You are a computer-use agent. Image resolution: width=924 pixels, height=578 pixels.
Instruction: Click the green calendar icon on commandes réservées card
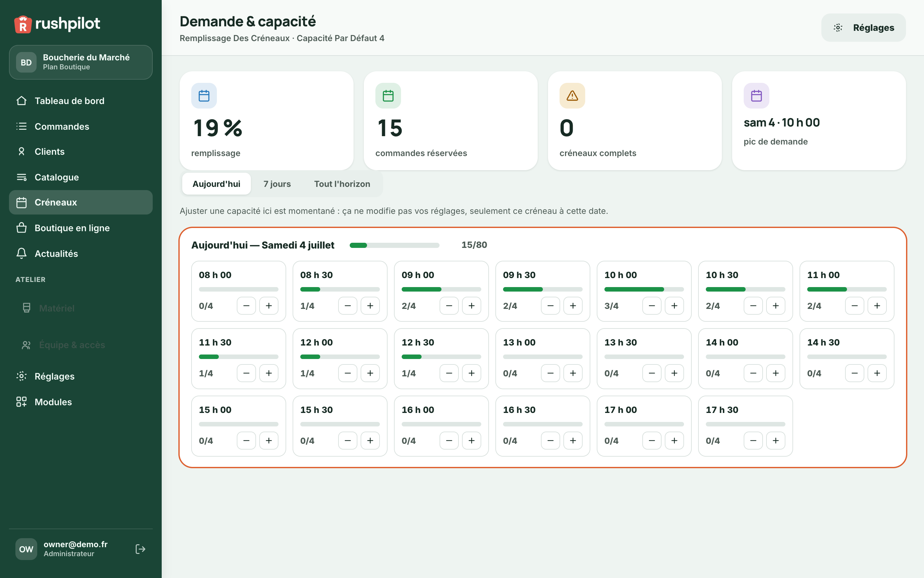(388, 96)
